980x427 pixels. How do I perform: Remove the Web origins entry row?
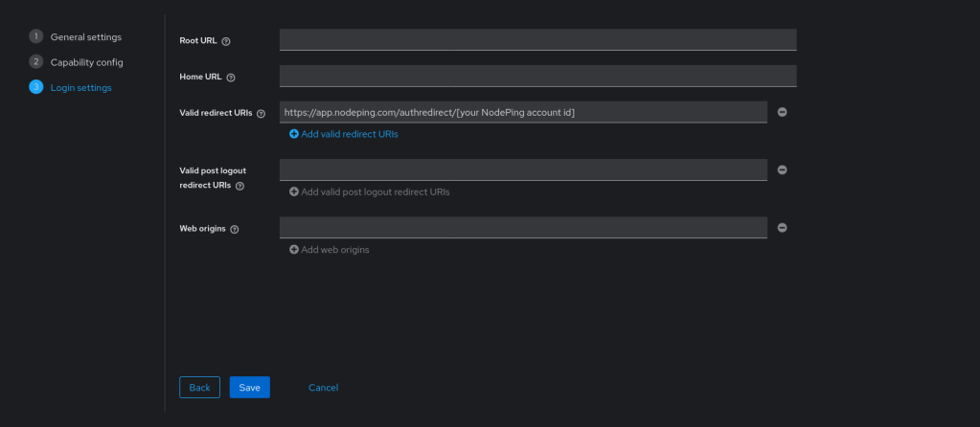[x=782, y=228]
